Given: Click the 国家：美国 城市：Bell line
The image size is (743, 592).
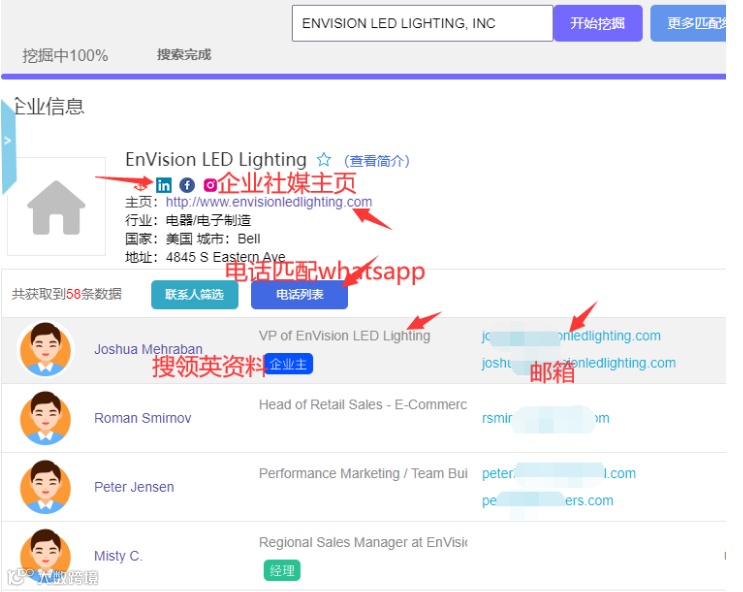Looking at the screenshot, I should click(x=192, y=238).
